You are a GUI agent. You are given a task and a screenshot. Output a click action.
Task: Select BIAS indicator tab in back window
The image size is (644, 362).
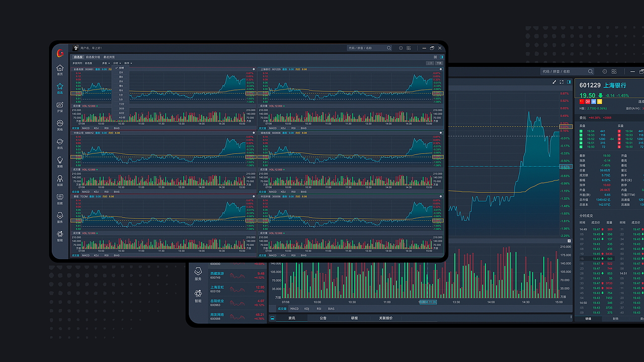pos(331,309)
